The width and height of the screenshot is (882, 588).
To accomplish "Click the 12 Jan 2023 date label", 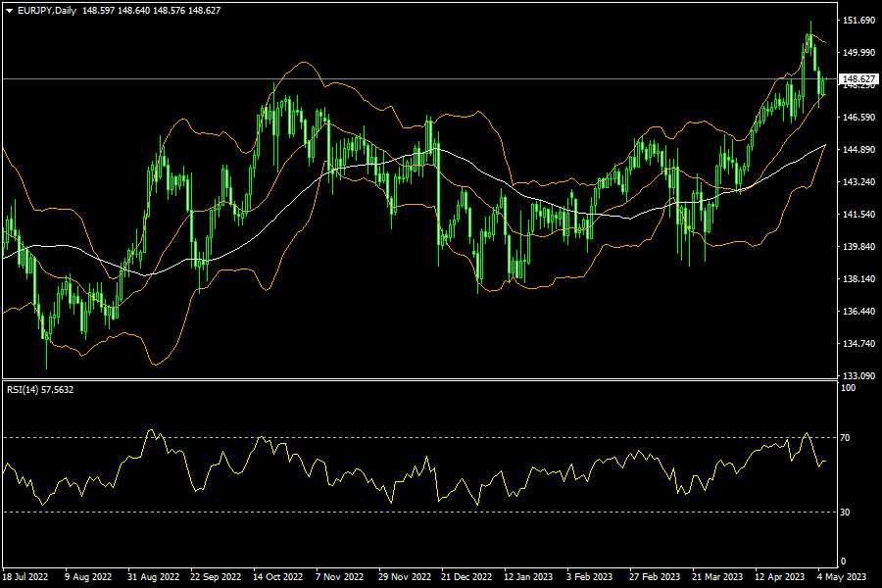I will coord(528,577).
